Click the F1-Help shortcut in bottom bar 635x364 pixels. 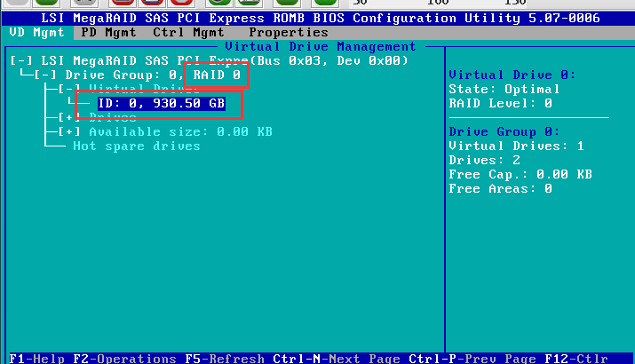click(36, 359)
